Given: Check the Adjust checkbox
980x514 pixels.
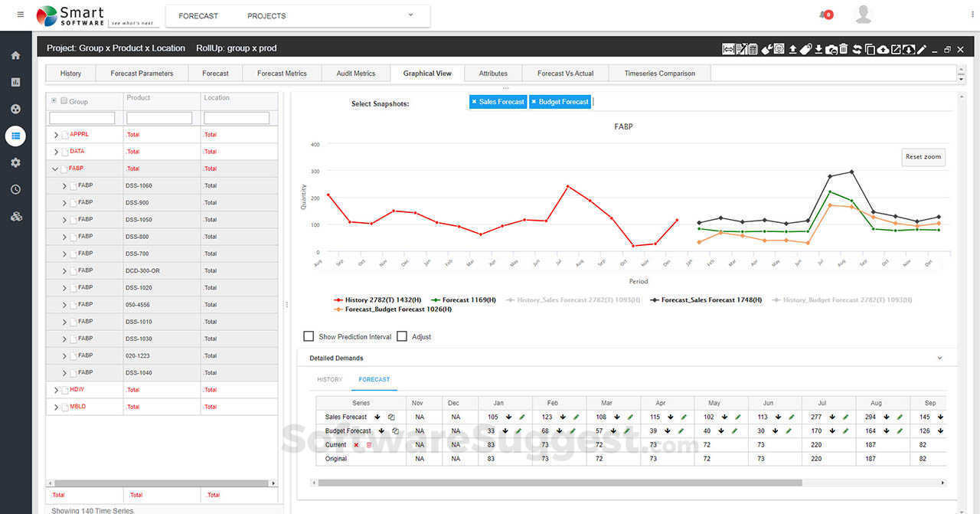Looking at the screenshot, I should [x=402, y=336].
